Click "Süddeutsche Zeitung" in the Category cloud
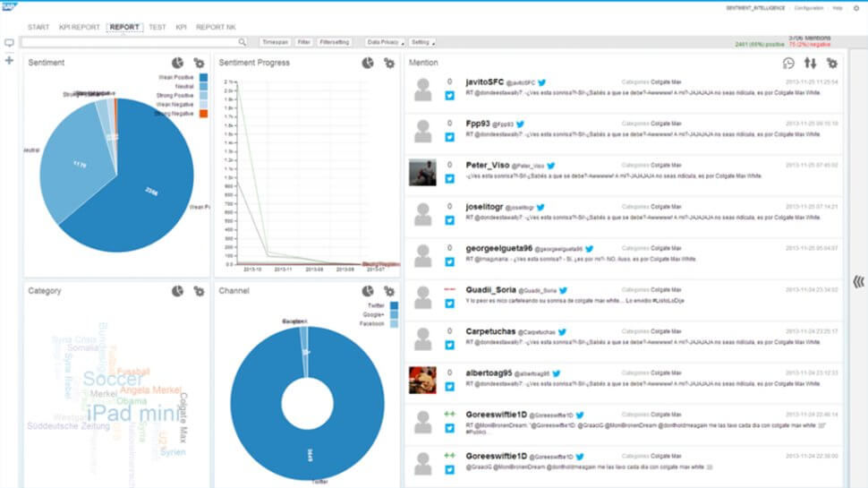Image resolution: width=868 pixels, height=488 pixels. 69,426
